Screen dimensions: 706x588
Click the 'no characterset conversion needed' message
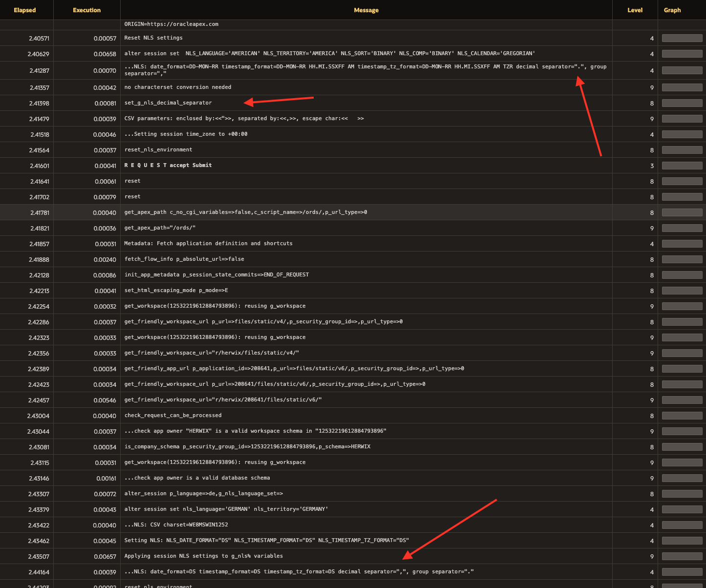(x=178, y=87)
